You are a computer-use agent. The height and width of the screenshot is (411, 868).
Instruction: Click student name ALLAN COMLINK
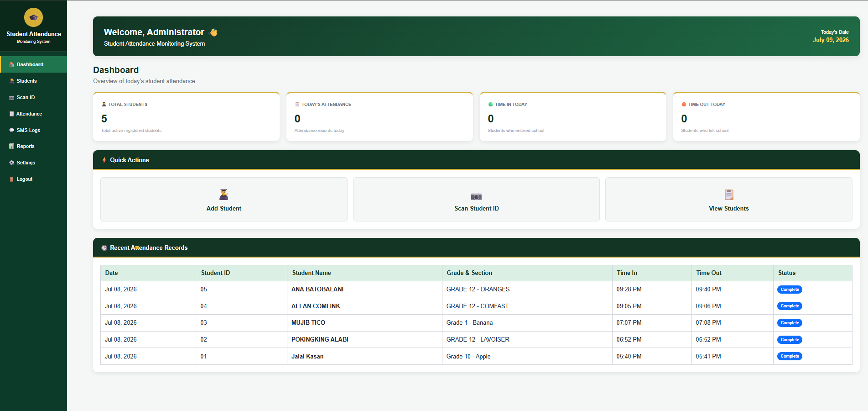click(316, 306)
